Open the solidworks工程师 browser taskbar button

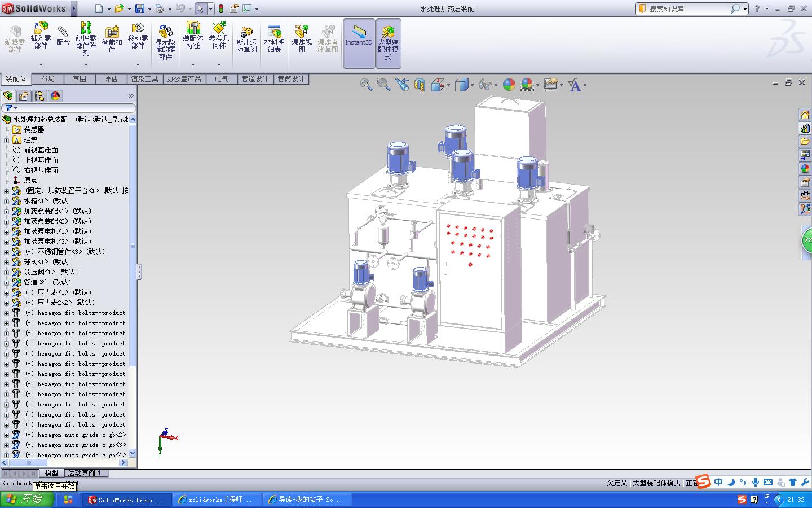coord(217,500)
